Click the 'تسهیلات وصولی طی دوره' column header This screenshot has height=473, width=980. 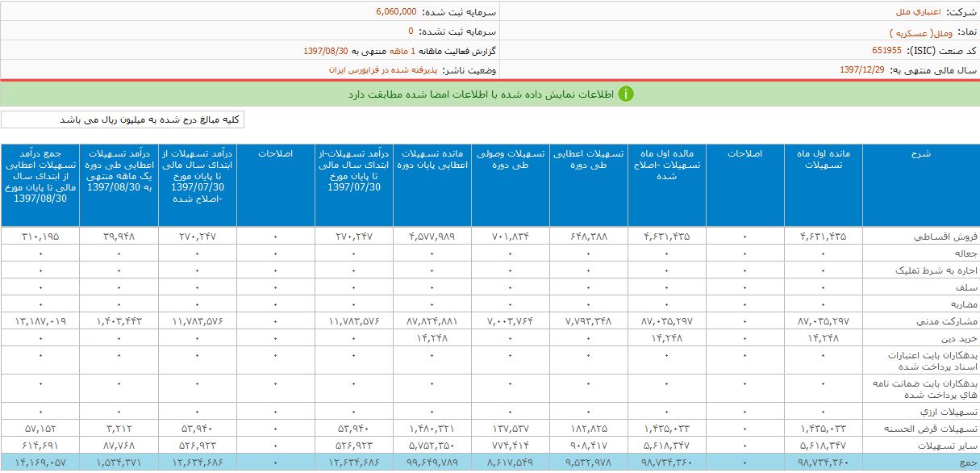pyautogui.click(x=511, y=159)
